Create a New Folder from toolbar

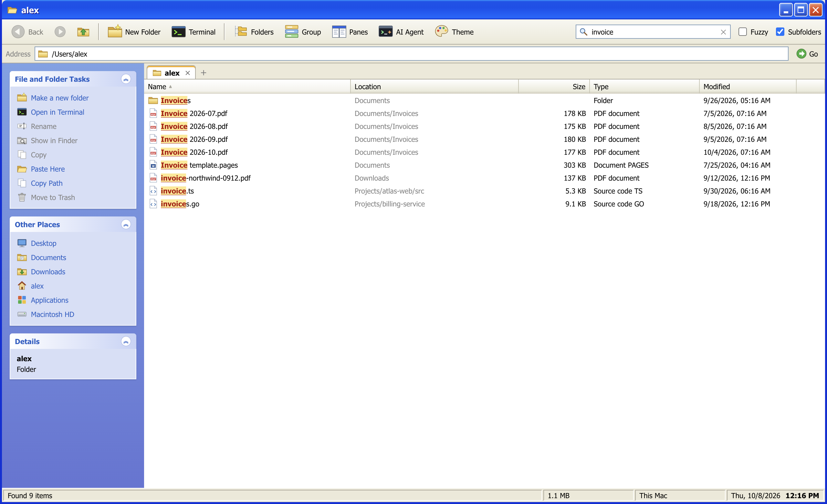134,32
